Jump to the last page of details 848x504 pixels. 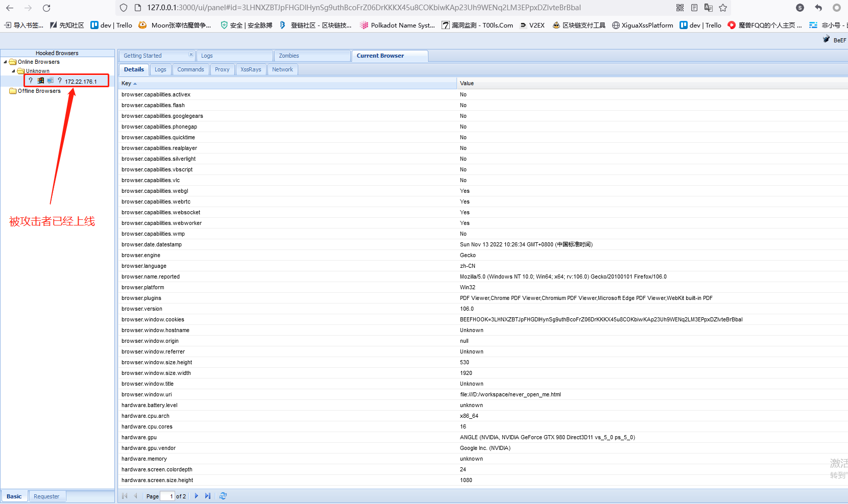[x=208, y=496]
